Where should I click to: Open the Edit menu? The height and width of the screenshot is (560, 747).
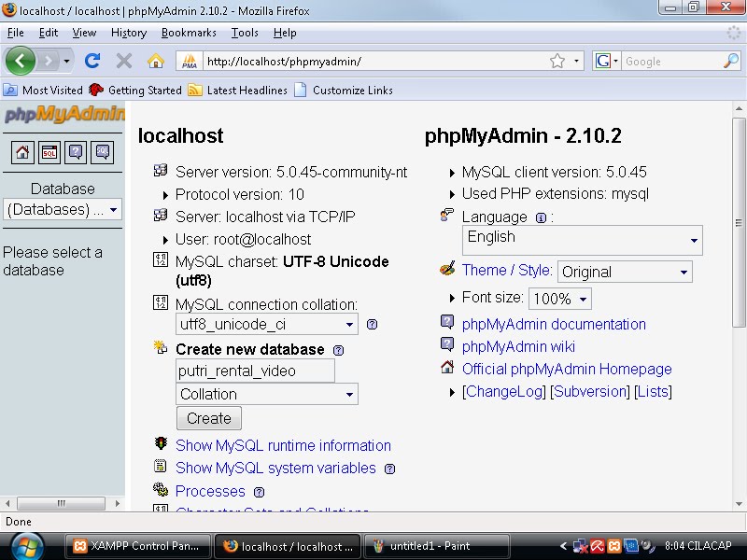(49, 33)
